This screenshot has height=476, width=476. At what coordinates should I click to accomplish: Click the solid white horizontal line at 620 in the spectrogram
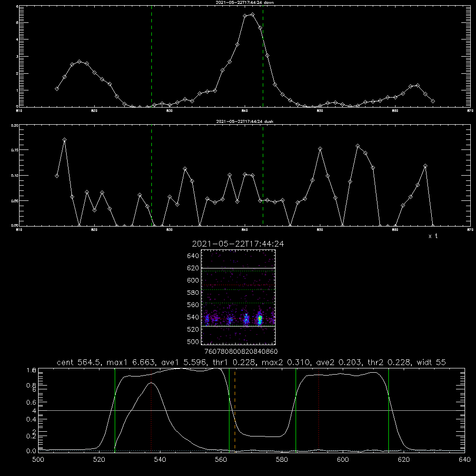click(x=238, y=268)
